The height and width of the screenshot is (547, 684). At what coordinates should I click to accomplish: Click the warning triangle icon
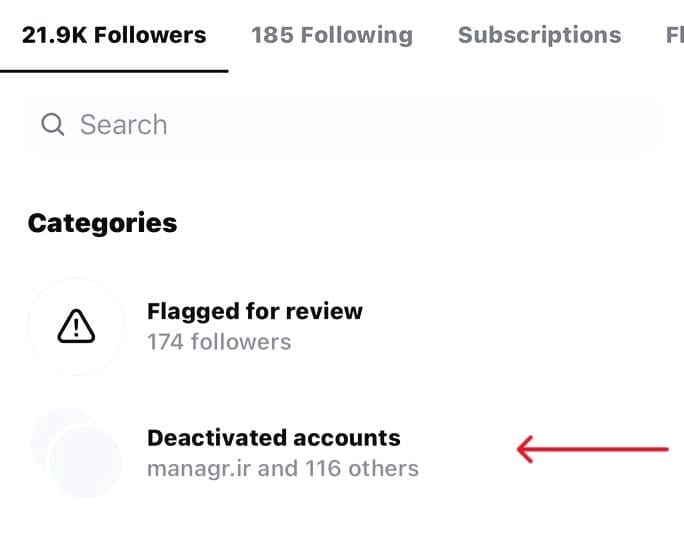coord(76,325)
